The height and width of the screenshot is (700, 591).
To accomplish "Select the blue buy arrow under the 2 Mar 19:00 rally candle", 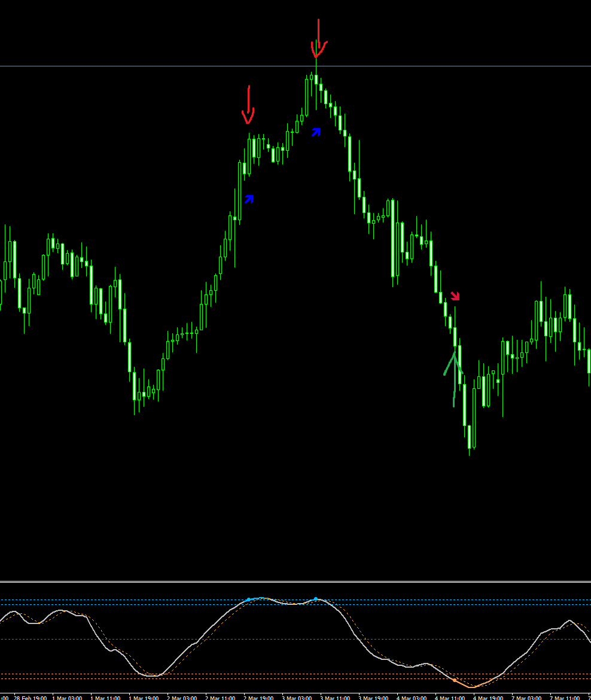I will coord(249,199).
